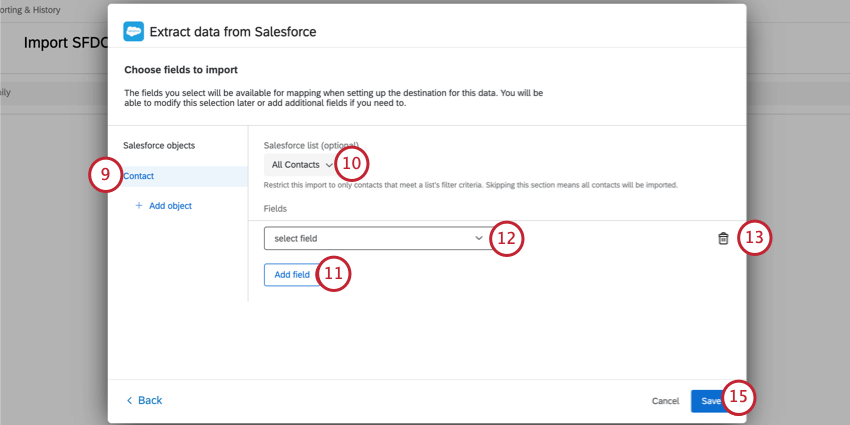Click the Salesforce cloud logo icon
This screenshot has height=425, width=850.
[133, 31]
